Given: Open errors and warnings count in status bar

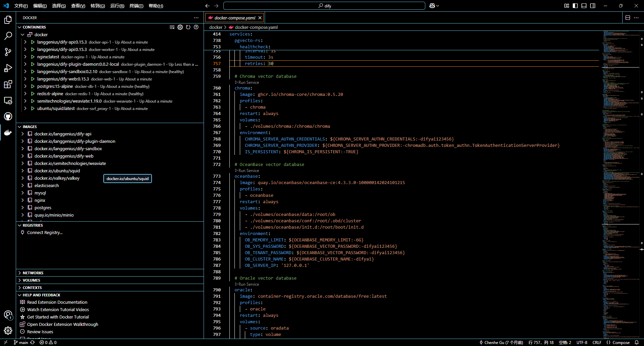Looking at the screenshot, I should (x=48, y=342).
